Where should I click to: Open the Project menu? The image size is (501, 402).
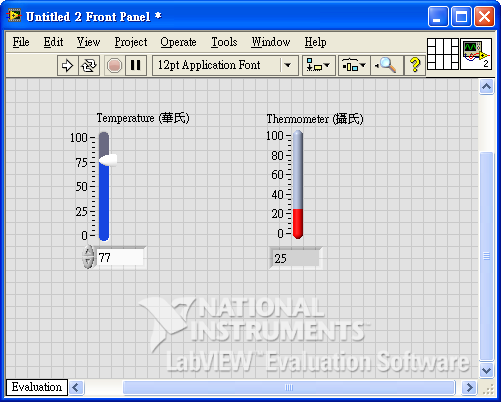(131, 42)
